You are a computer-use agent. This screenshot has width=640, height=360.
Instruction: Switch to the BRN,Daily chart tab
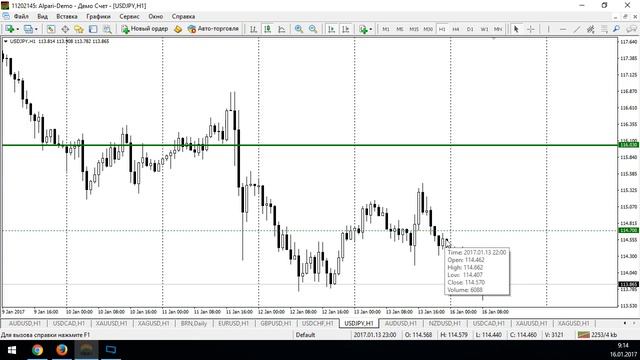[x=194, y=323]
